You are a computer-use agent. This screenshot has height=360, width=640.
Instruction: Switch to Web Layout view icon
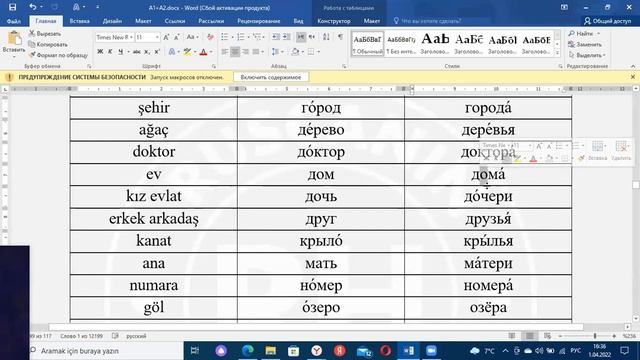click(547, 336)
